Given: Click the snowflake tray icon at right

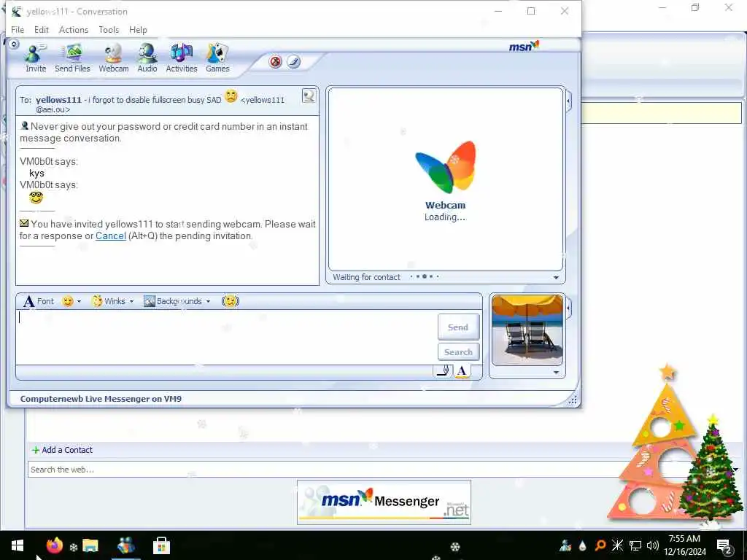Looking at the screenshot, I should click(x=617, y=545).
